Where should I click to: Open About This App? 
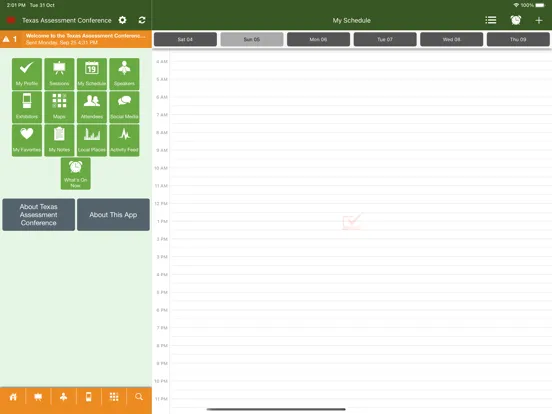coord(113,215)
